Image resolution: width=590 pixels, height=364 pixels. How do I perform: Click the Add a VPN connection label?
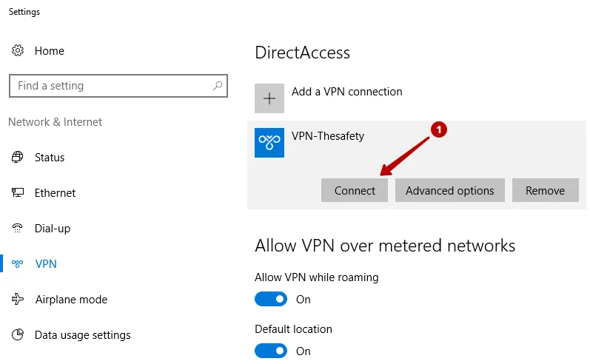pos(347,92)
